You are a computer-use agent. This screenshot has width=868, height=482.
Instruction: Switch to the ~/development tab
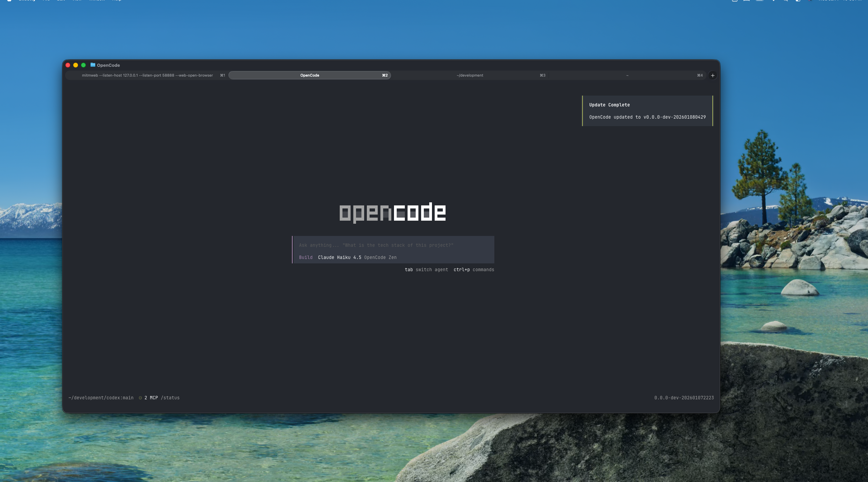coord(470,75)
